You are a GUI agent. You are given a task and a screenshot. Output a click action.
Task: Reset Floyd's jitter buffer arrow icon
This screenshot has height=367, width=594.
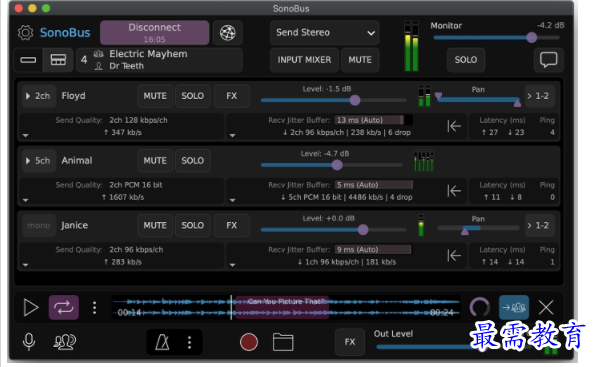(x=453, y=126)
